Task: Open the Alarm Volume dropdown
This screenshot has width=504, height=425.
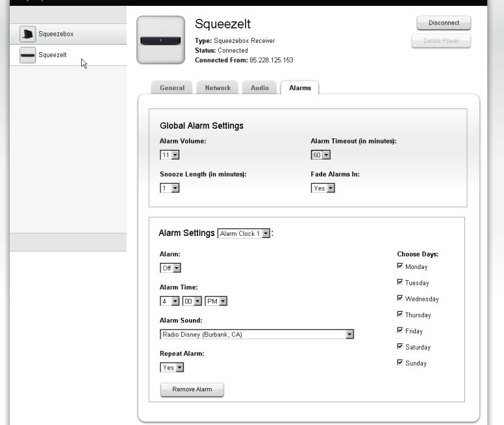Action: click(170, 155)
